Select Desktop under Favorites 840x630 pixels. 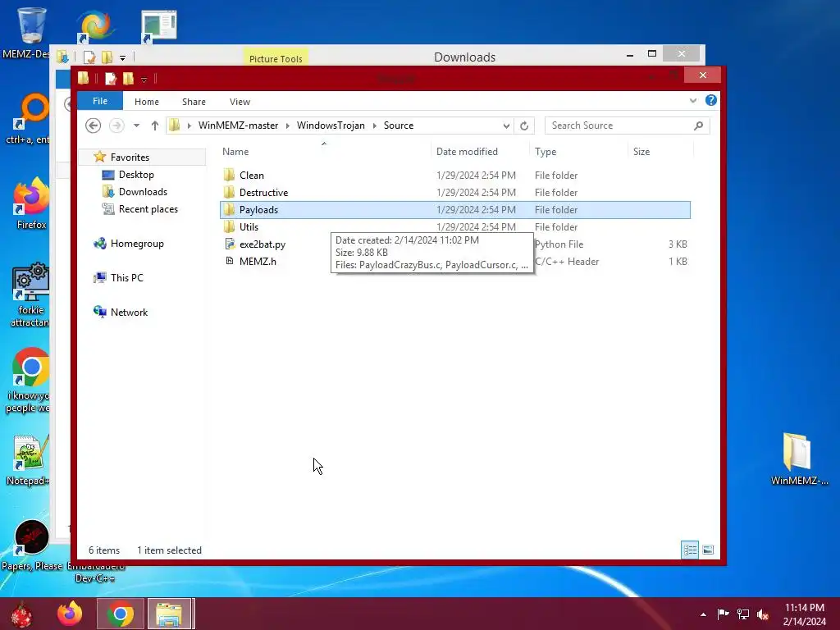pos(136,175)
